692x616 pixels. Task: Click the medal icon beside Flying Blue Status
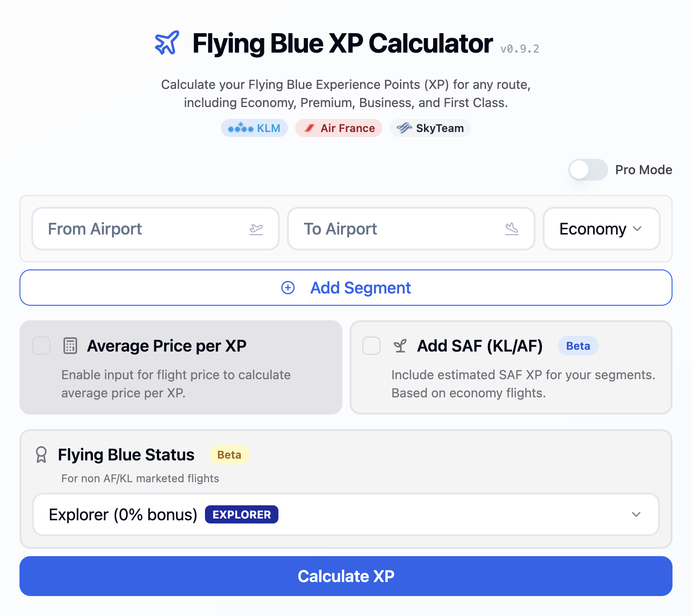point(41,455)
